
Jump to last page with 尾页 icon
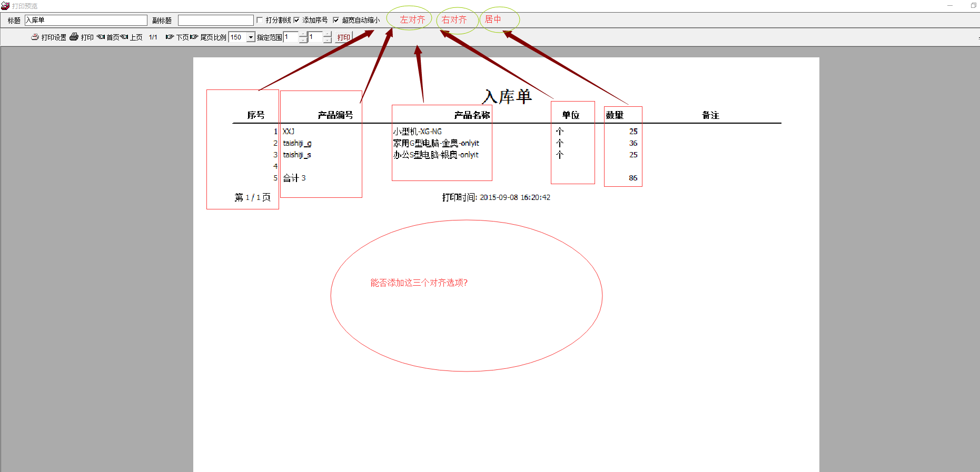pyautogui.click(x=194, y=37)
